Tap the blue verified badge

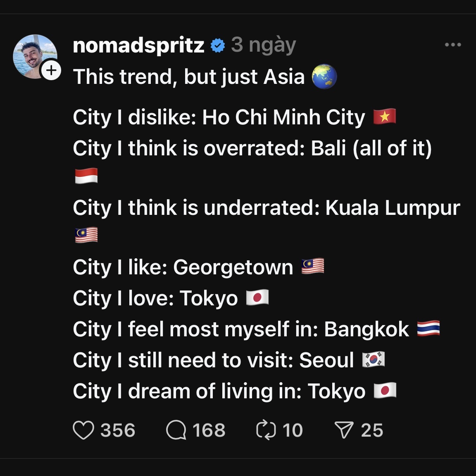point(218,45)
